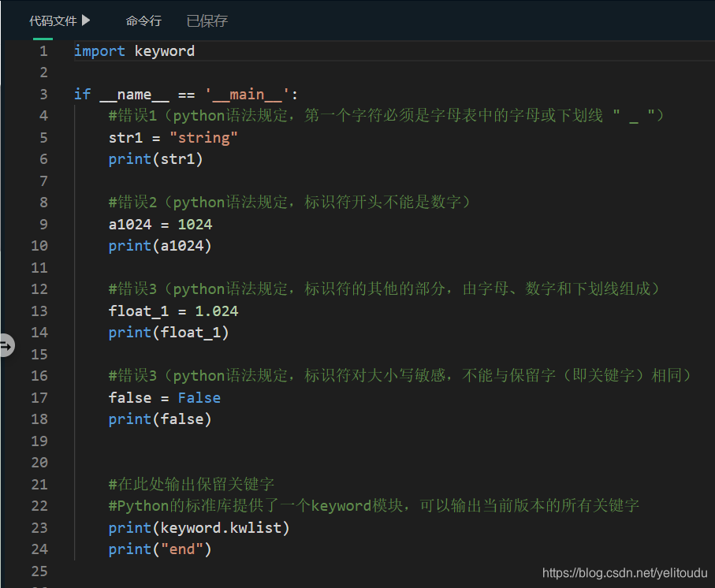The height and width of the screenshot is (588, 715).
Task: Click the comment 标识符对大小写敏感 on line 16
Action: click(x=400, y=376)
